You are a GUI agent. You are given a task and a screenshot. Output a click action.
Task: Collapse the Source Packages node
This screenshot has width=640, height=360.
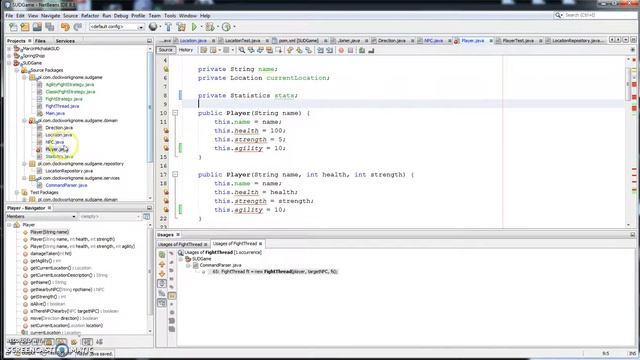(17, 70)
